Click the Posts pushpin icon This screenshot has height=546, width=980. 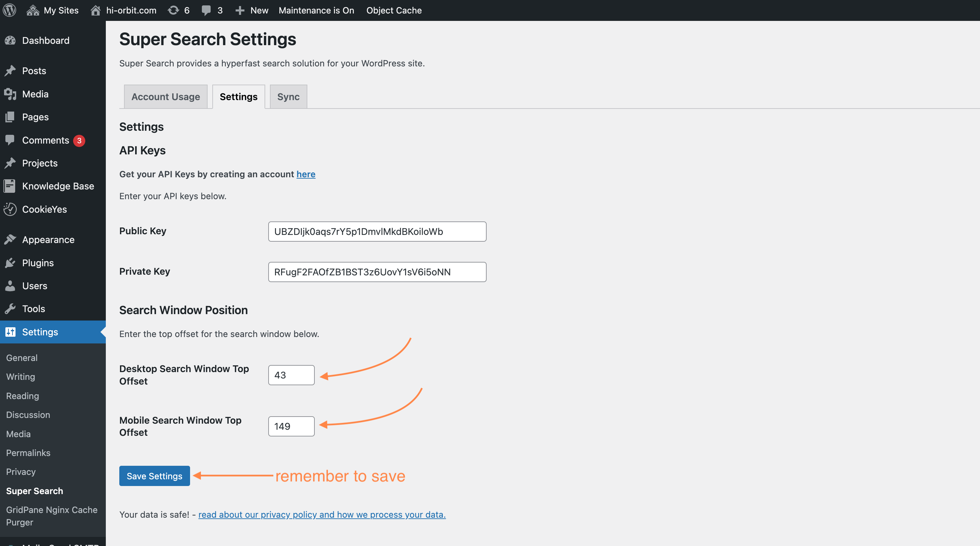point(10,71)
